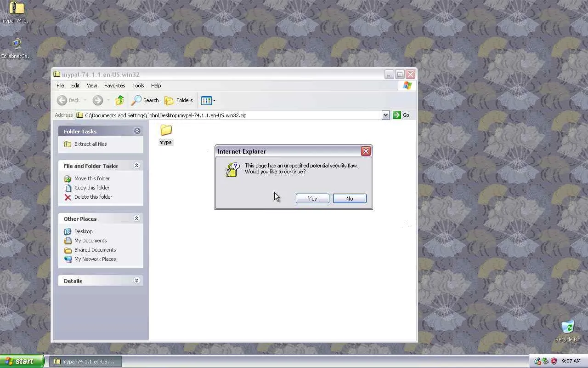This screenshot has height=368, width=588.
Task: Open the Search pane
Action: point(145,100)
